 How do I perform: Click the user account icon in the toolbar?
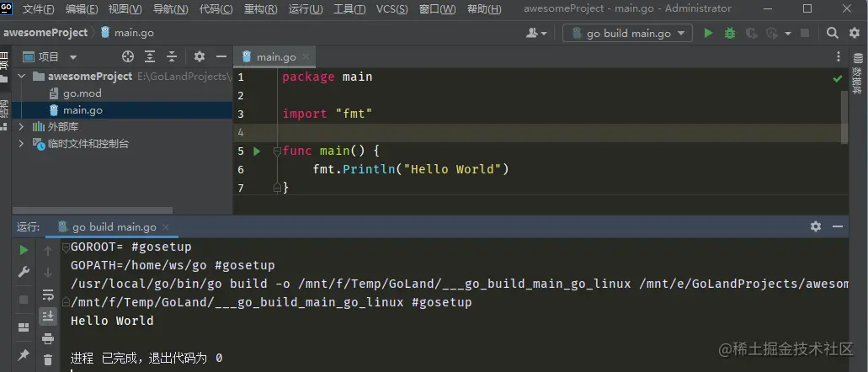click(535, 33)
